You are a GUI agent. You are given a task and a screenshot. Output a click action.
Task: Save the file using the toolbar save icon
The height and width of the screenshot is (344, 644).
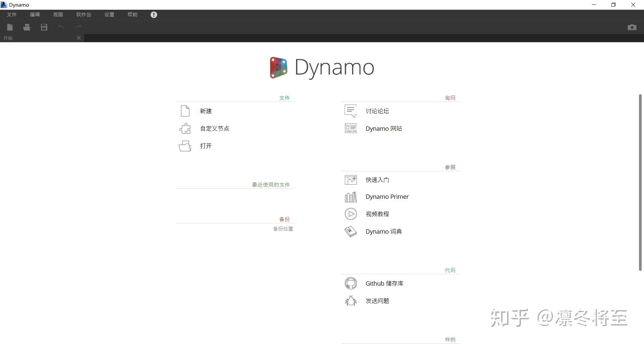(x=44, y=27)
